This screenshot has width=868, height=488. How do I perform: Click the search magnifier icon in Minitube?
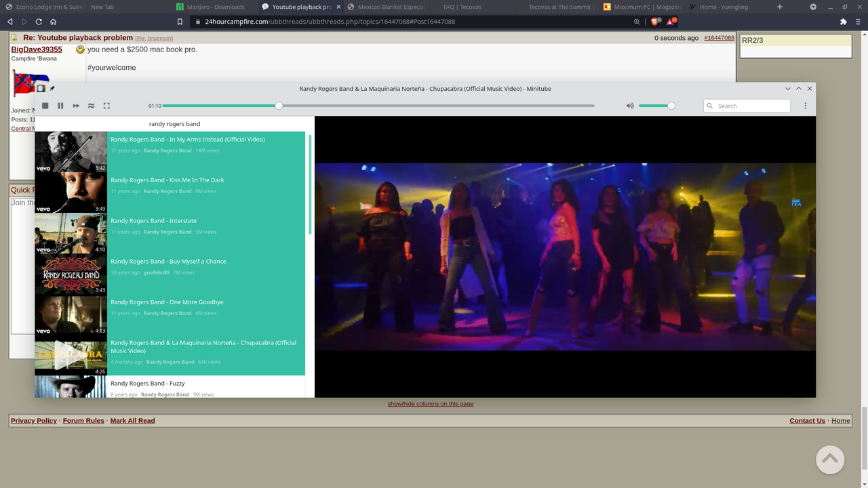[x=710, y=106]
